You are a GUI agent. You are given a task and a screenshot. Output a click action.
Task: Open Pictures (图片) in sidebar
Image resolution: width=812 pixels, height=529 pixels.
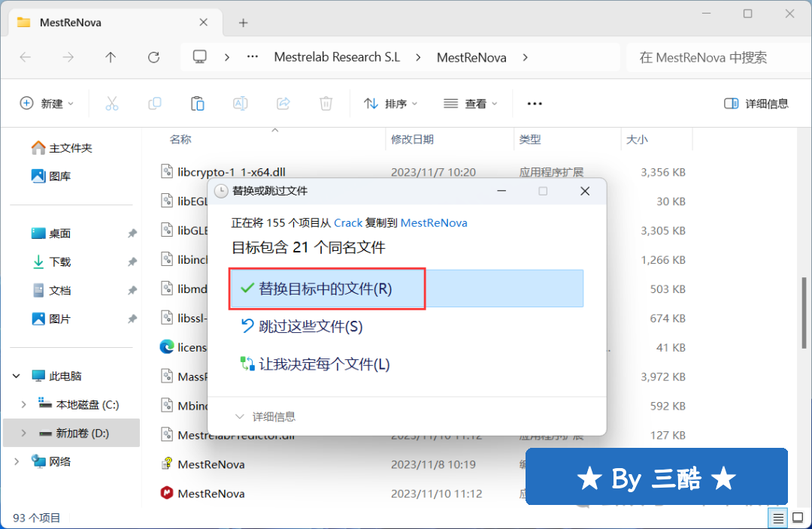click(x=51, y=319)
